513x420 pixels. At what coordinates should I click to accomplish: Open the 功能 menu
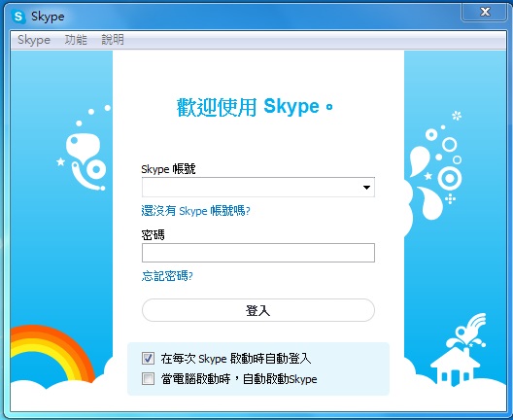coord(76,40)
